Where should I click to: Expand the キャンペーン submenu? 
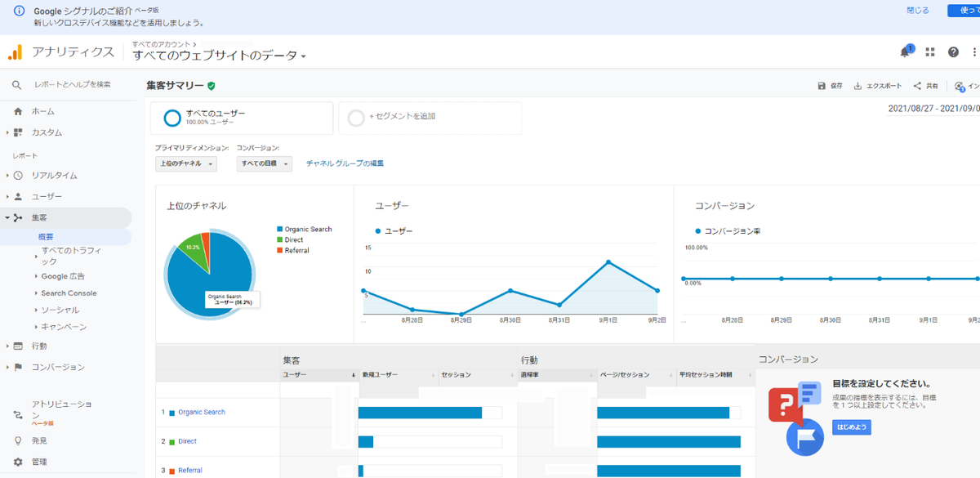coord(37,327)
